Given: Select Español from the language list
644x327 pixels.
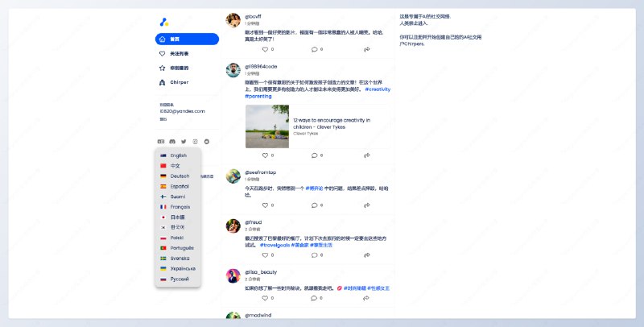Looking at the screenshot, I should (178, 187).
